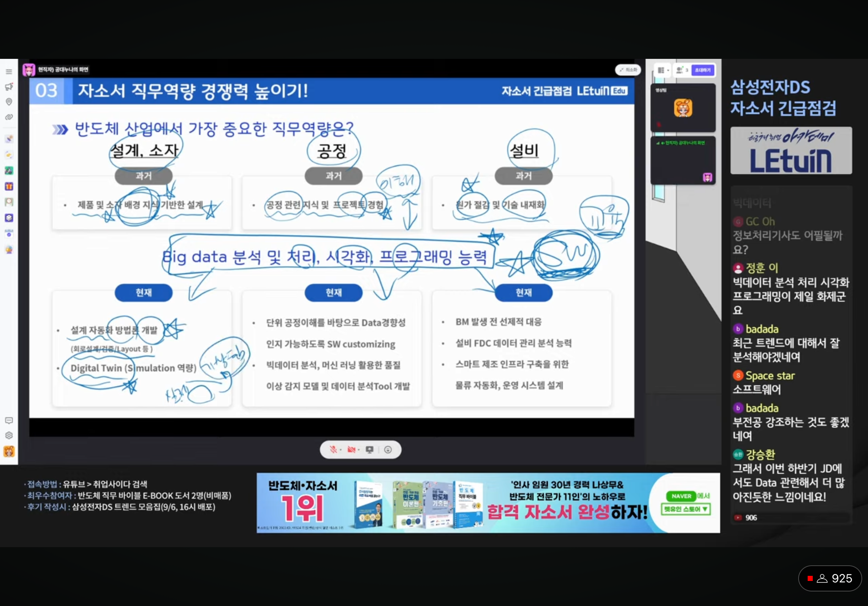Click the link chain sidebar icon
The height and width of the screenshot is (606, 868).
(x=9, y=117)
